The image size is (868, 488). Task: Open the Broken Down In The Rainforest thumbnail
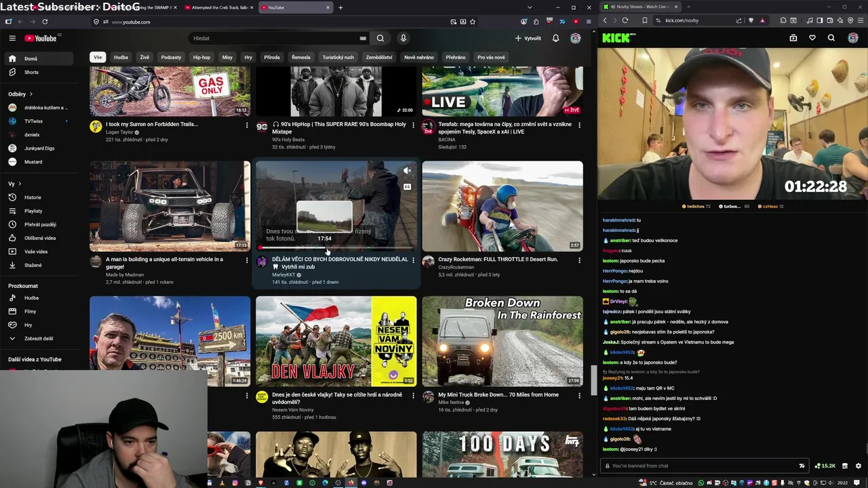(502, 341)
